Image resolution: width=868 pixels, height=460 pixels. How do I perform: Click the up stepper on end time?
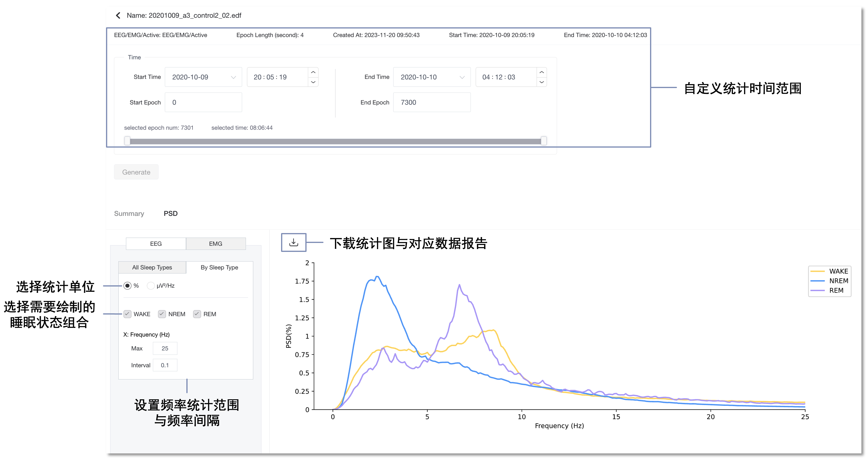tap(541, 72)
